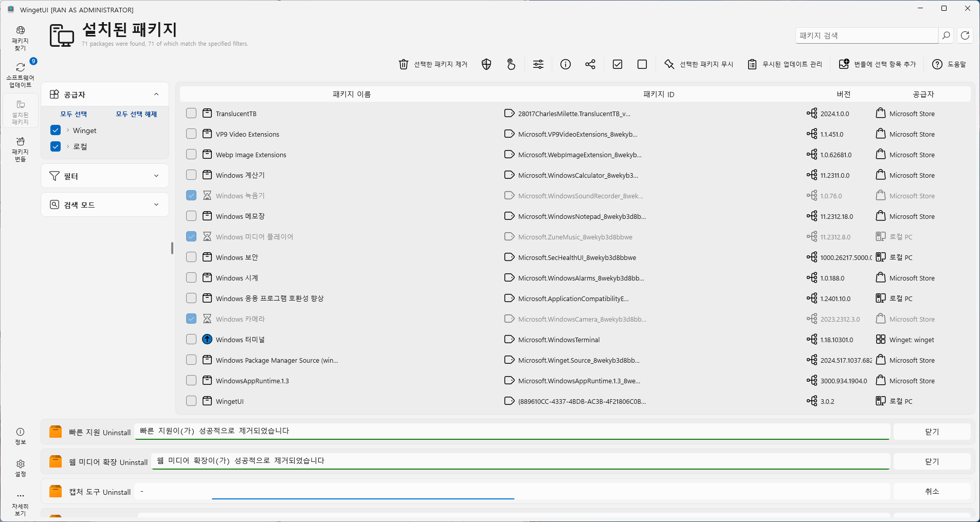This screenshot has height=522, width=980.
Task: Expand the 필터 panel
Action: (156, 176)
